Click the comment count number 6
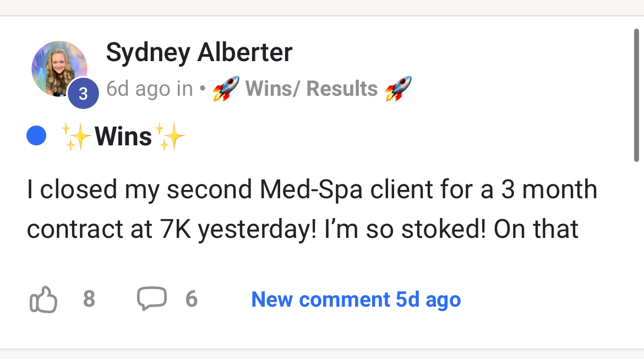The image size is (644, 359). pos(191,299)
